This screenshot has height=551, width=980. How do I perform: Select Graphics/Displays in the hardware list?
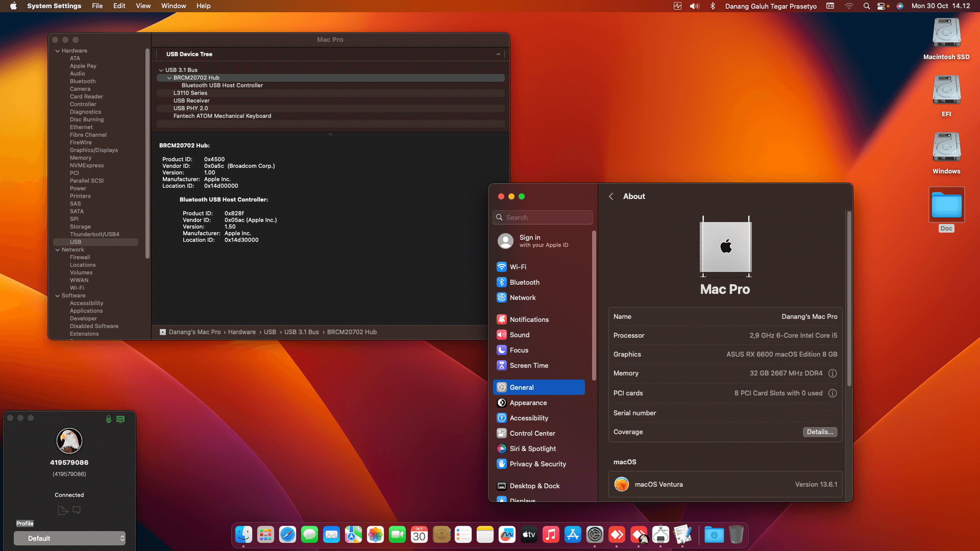[x=94, y=151]
